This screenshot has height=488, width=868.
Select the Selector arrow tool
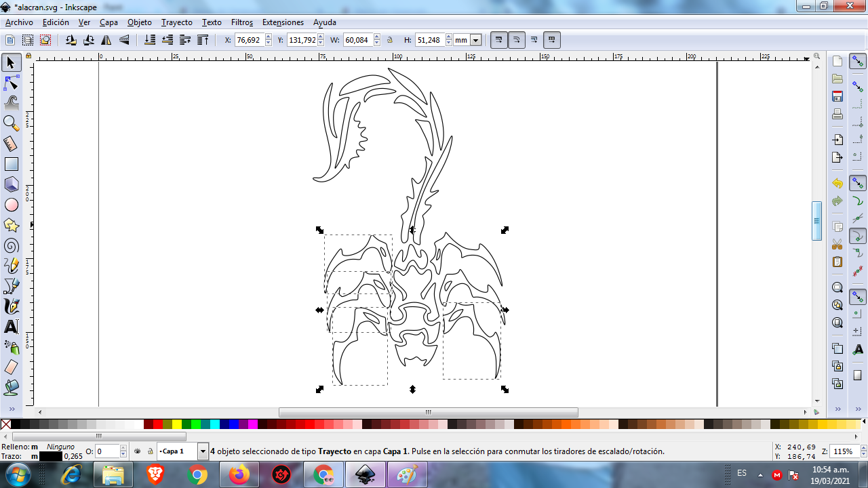pyautogui.click(x=11, y=63)
